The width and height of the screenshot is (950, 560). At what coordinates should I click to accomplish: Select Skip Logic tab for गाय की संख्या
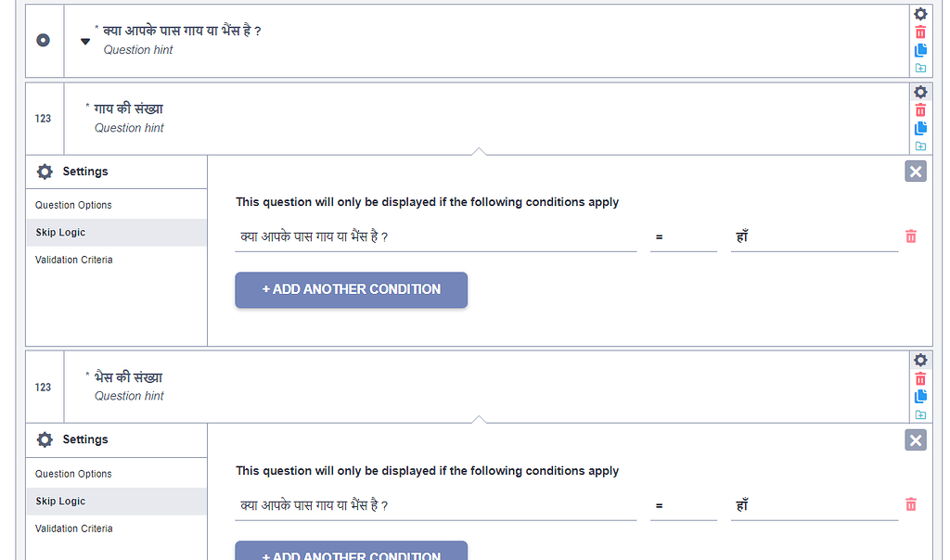coord(60,233)
